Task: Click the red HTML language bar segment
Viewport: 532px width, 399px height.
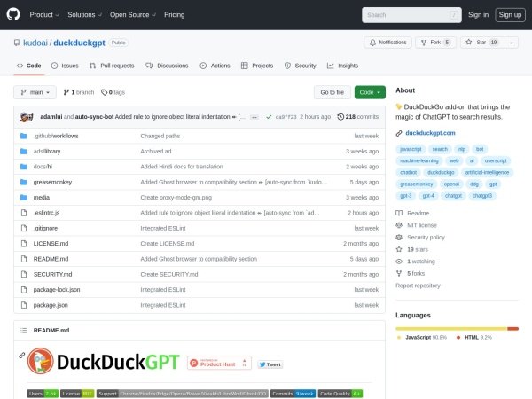Action: [512, 328]
